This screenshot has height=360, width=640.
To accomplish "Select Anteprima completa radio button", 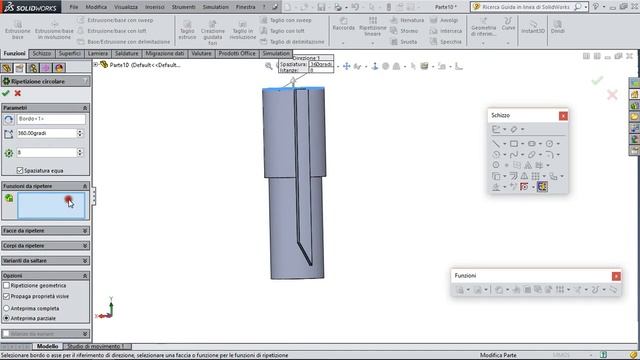I will [x=7, y=308].
